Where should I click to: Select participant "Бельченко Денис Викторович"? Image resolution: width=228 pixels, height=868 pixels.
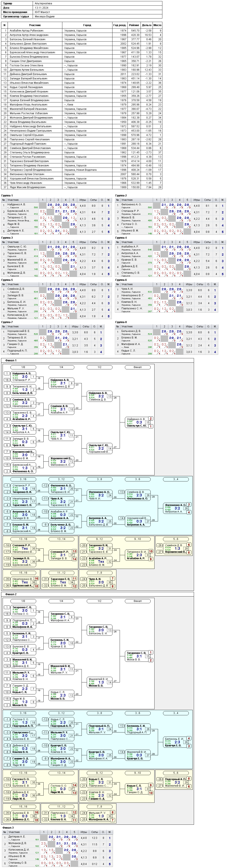[x=28, y=44]
